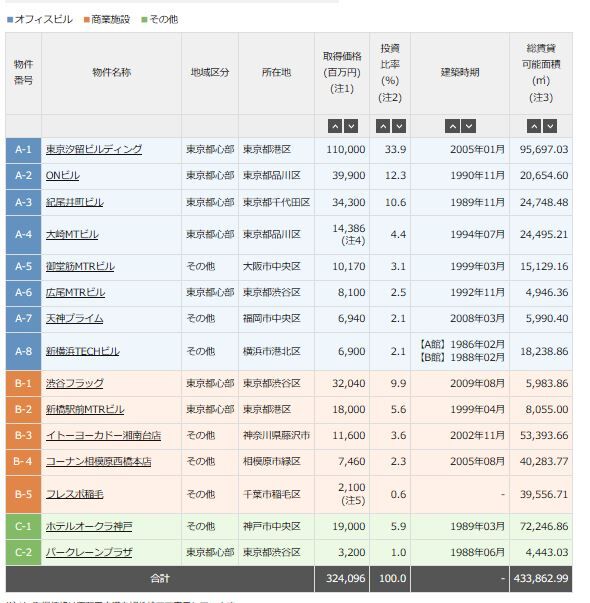Open 紀尾井町ビル property link
Image resolution: width=590 pixels, height=603 pixels.
75,202
